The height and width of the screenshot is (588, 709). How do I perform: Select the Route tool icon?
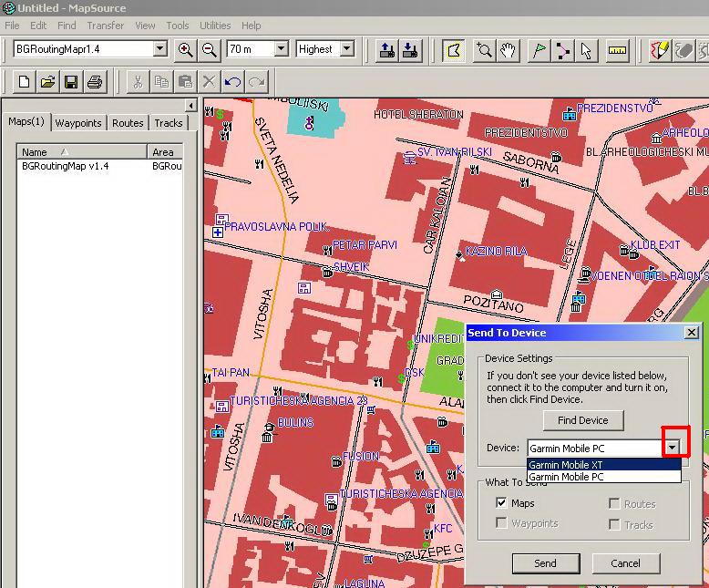(562, 50)
